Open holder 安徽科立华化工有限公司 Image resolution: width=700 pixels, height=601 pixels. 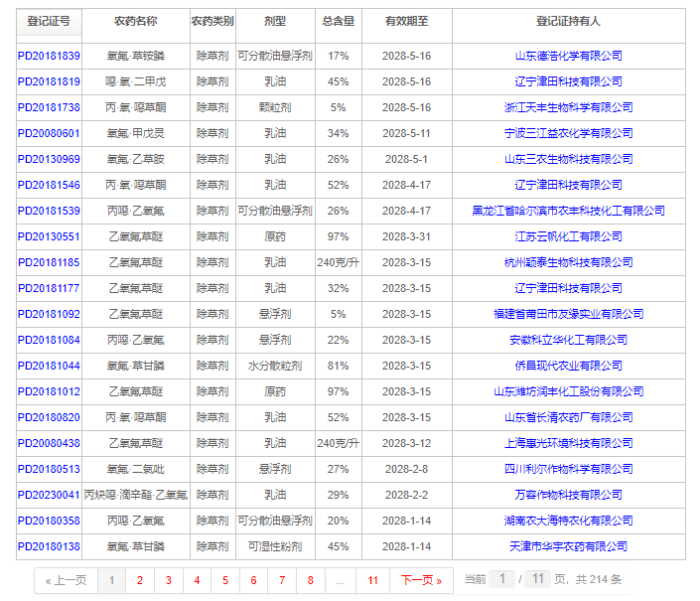tap(568, 341)
